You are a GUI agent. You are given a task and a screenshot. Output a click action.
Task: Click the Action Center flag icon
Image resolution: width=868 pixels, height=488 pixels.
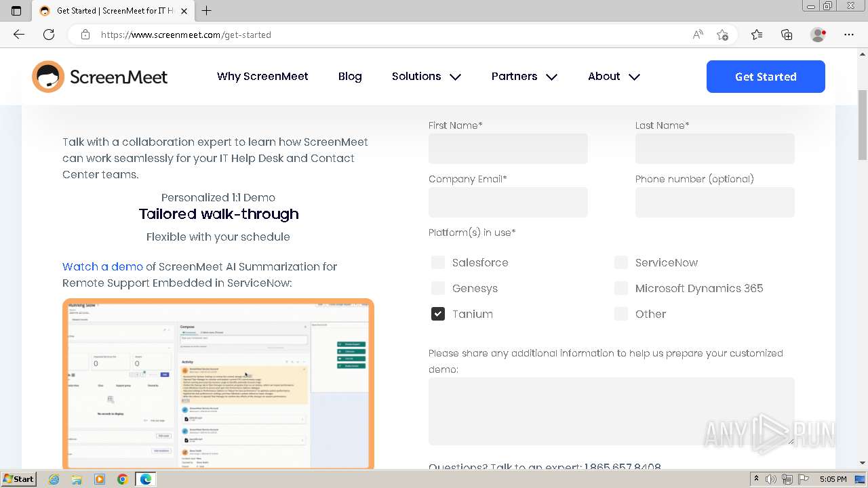[803, 479]
